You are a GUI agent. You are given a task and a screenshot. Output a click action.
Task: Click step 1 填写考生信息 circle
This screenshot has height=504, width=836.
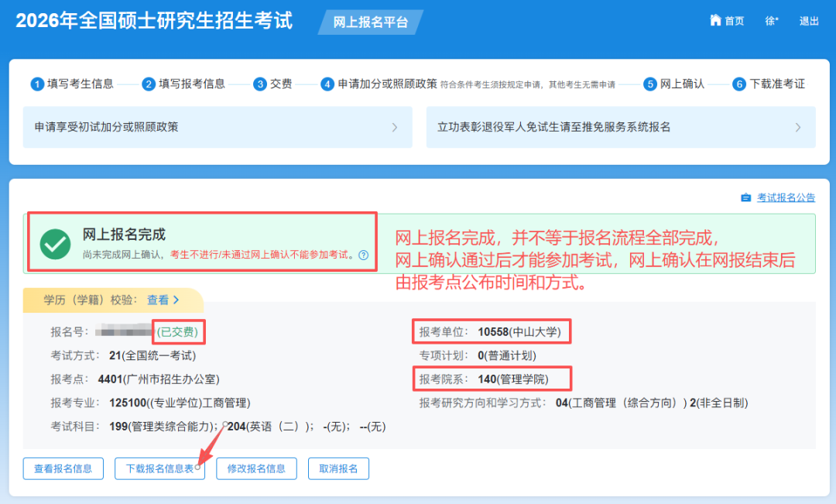pyautogui.click(x=37, y=84)
